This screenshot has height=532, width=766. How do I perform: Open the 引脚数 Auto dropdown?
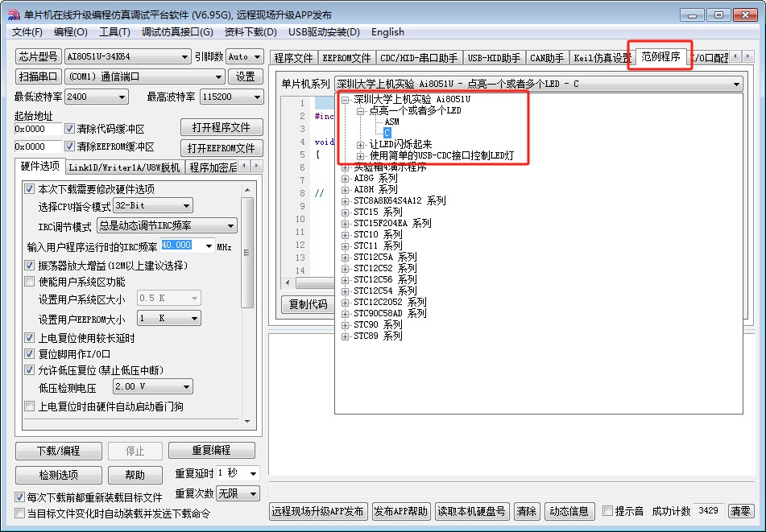(245, 56)
